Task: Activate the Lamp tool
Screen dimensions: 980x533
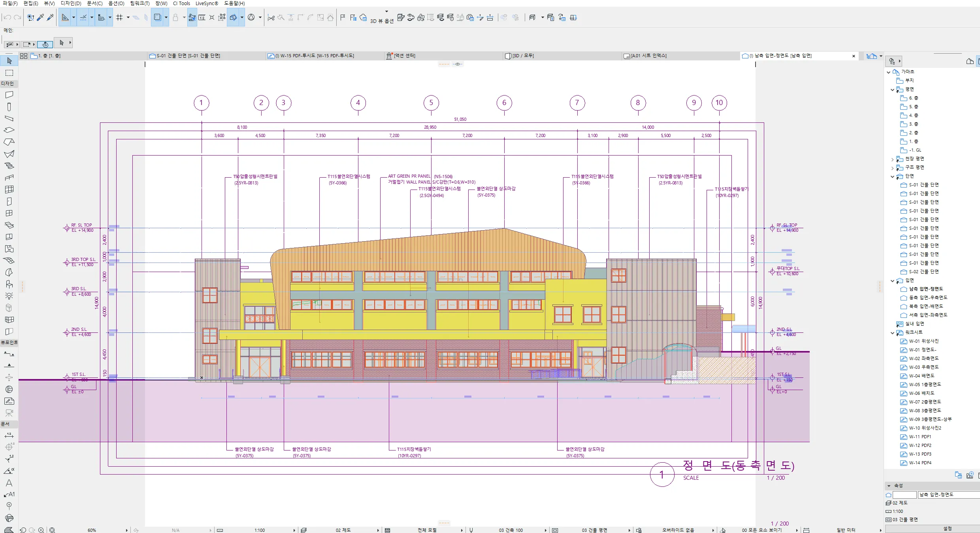Action: click(x=9, y=296)
